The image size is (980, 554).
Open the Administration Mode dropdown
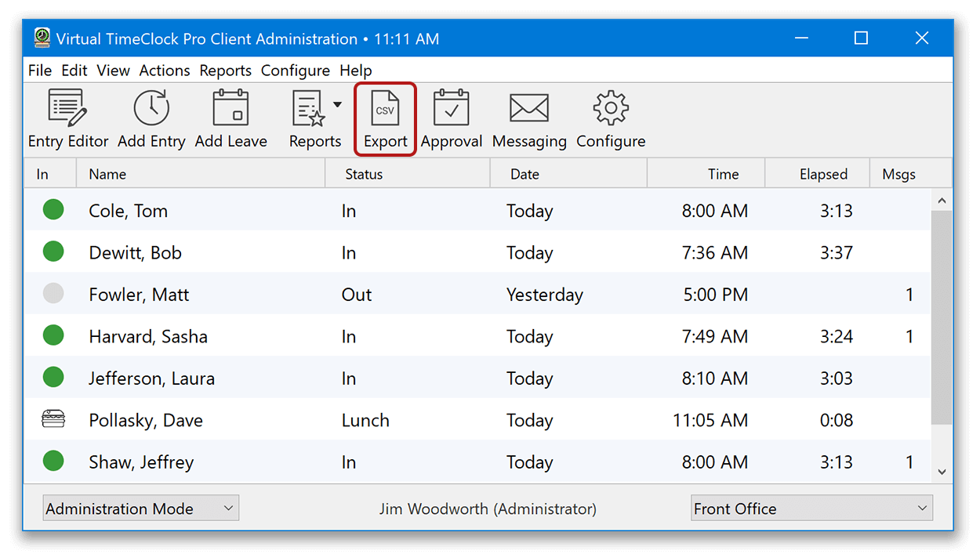pos(140,508)
